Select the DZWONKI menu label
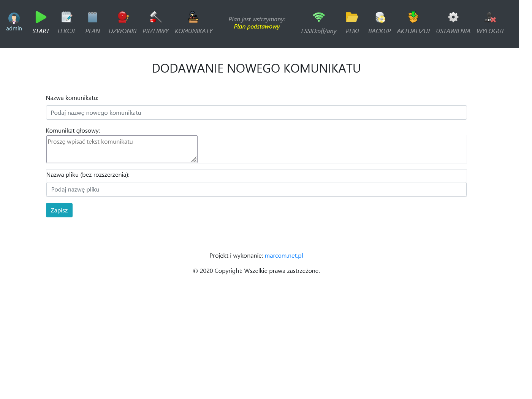The height and width of the screenshot is (399, 532). (x=122, y=31)
